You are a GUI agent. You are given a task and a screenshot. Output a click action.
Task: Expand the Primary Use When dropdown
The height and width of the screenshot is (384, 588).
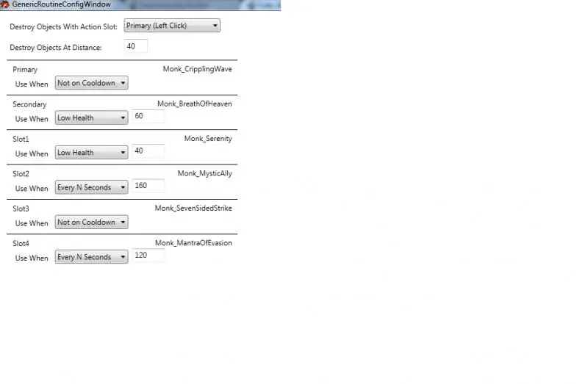[x=91, y=83]
